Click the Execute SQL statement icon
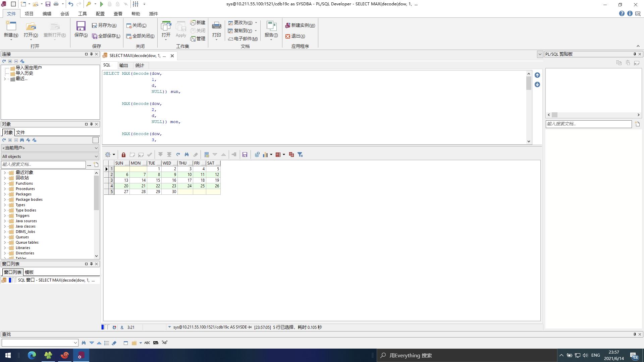Image resolution: width=644 pixels, height=362 pixels. pos(101,4)
